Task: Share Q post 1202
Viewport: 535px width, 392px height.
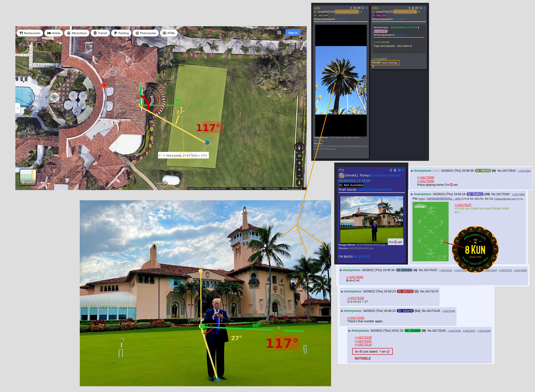Action: 351,8
